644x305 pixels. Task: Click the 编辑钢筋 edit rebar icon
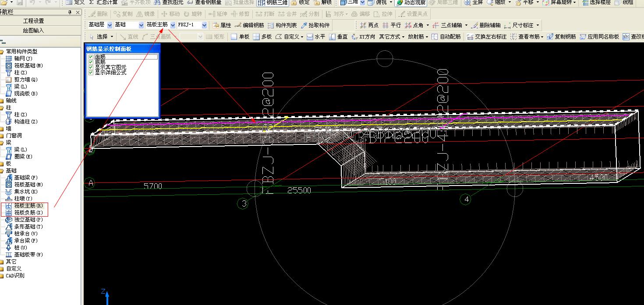tap(250, 25)
